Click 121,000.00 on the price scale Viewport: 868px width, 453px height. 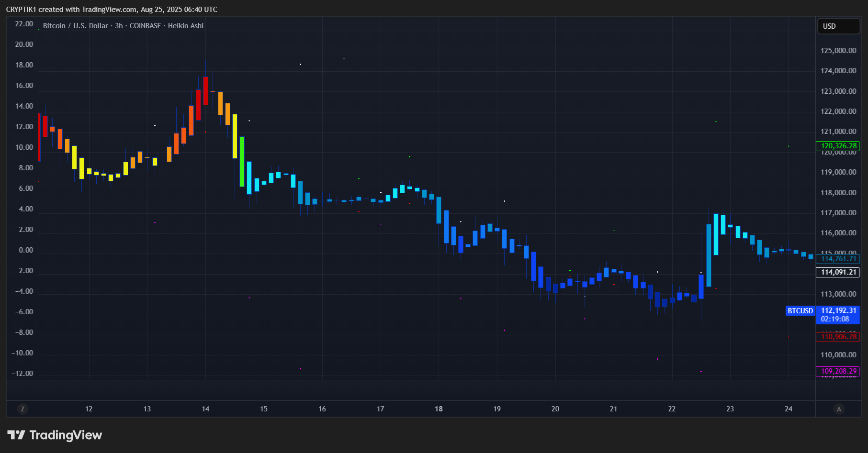[838, 132]
